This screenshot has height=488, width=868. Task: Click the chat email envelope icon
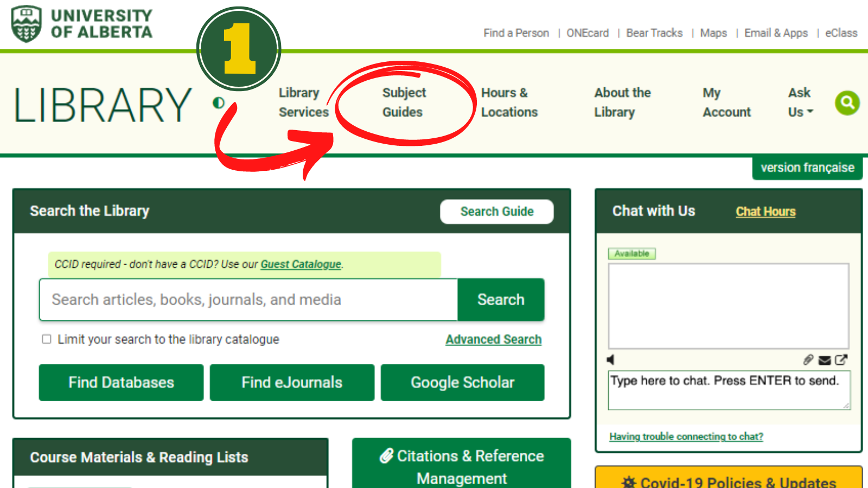tap(825, 360)
